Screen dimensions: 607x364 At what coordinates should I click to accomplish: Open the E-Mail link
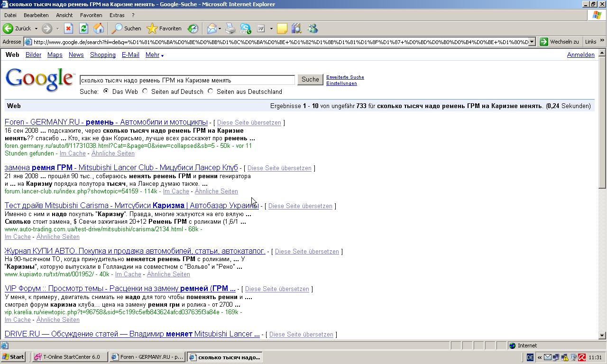[130, 55]
